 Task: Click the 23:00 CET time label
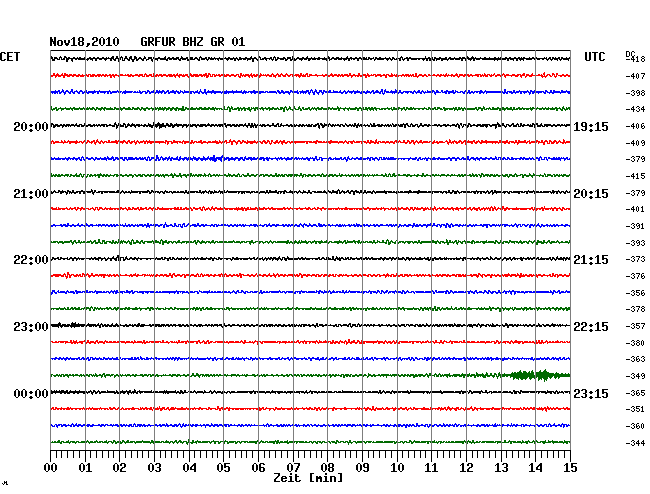pyautogui.click(x=31, y=327)
